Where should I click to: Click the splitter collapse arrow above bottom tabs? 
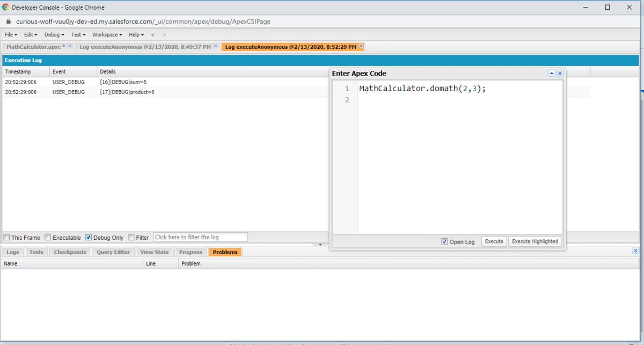(x=320, y=244)
